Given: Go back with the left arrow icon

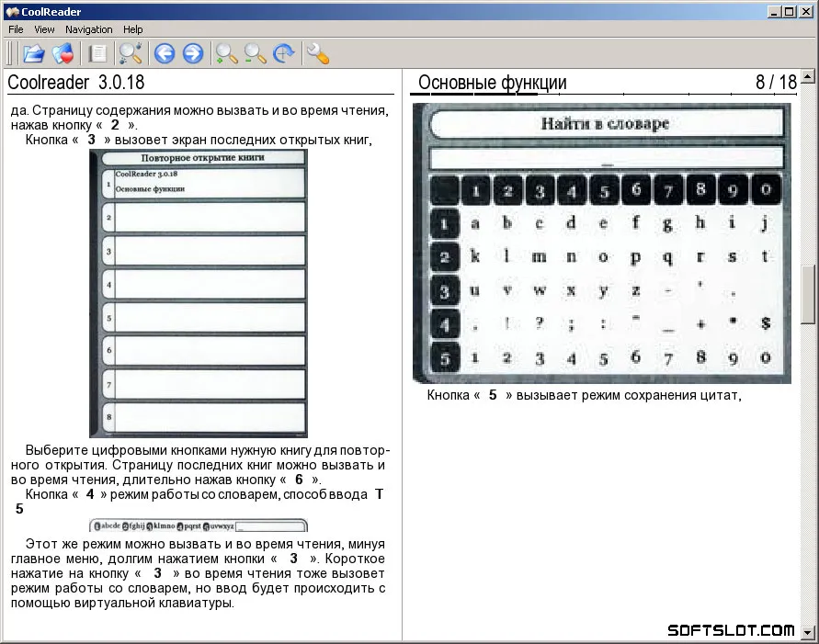Looking at the screenshot, I should click(x=165, y=54).
